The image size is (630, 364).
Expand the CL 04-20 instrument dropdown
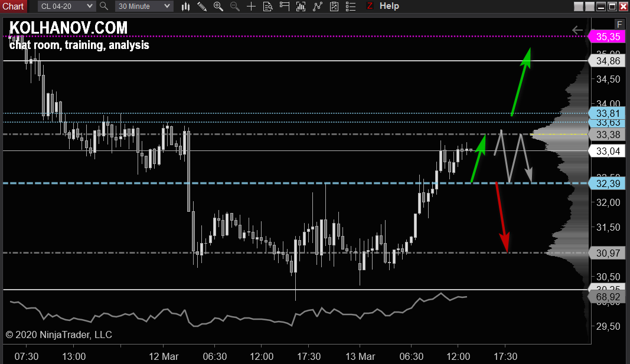point(67,6)
